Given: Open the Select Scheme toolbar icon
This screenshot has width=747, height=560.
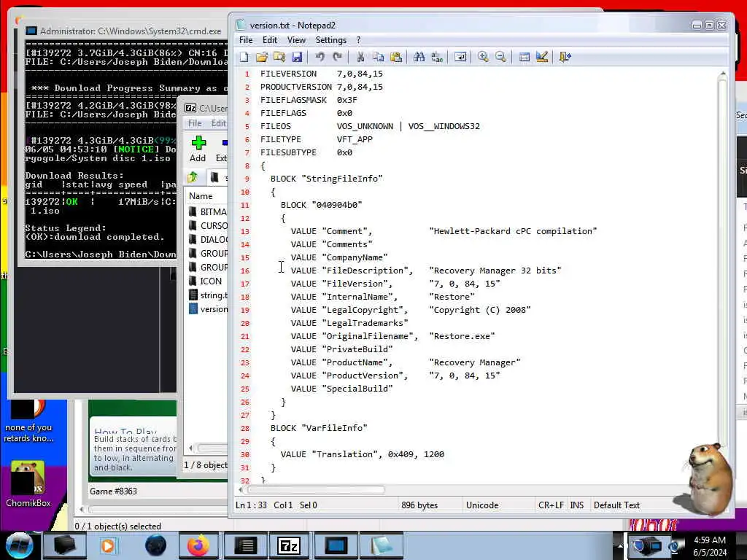Looking at the screenshot, I should click(x=524, y=57).
